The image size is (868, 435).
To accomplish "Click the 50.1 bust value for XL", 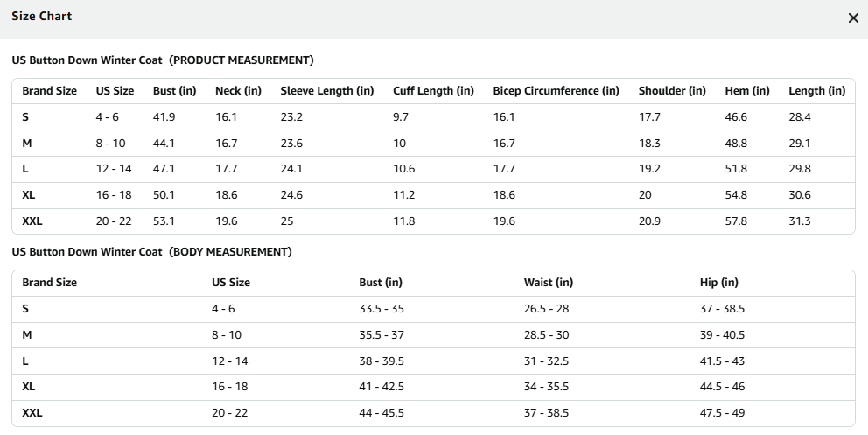I will click(164, 195).
